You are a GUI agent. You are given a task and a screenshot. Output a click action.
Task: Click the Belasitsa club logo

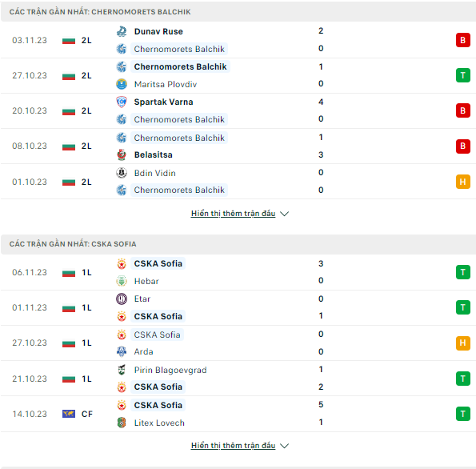pos(122,154)
